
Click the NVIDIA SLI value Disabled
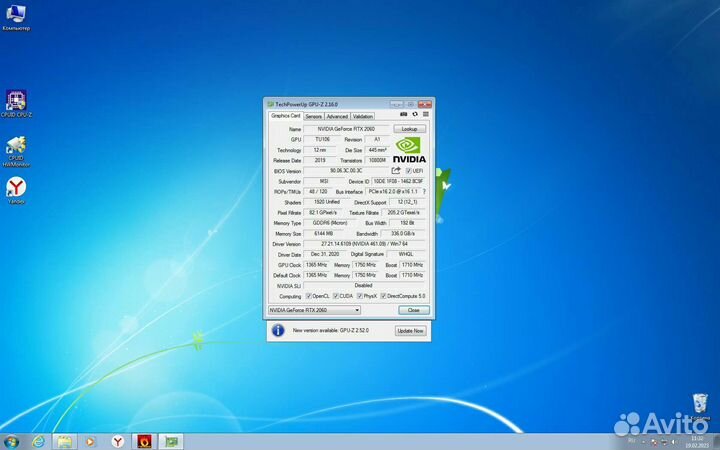[x=364, y=285]
